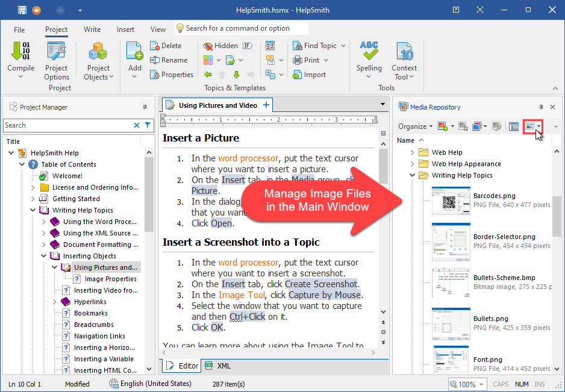Click the Compile button icon

pos(20,51)
